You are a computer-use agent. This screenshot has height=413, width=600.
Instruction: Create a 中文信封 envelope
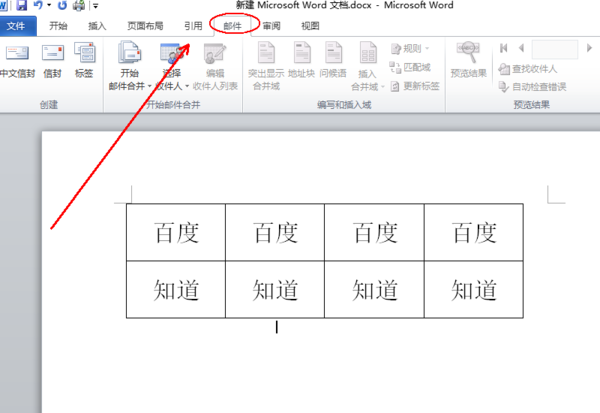tap(17, 60)
